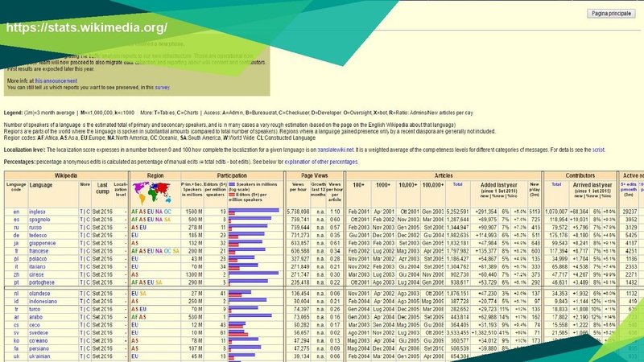
Task: Open the survey link
Action: (x=162, y=87)
